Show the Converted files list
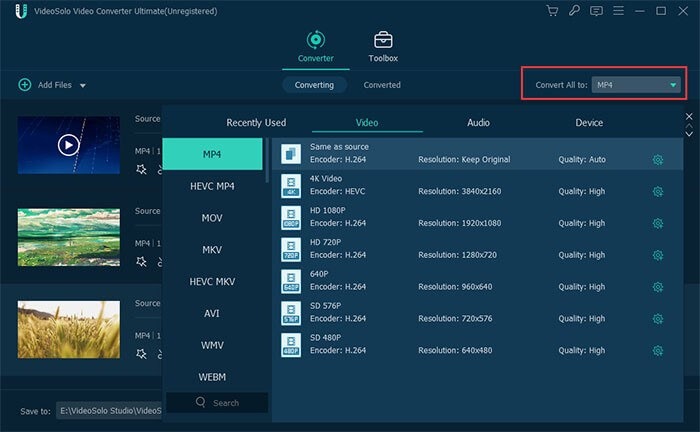Viewport: 700px width, 432px height. pyautogui.click(x=382, y=85)
